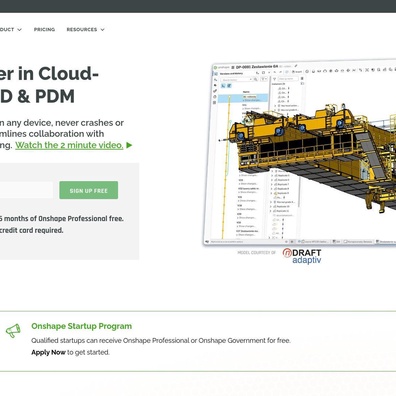Follow the Apply Now link
This screenshot has height=396, width=396.
48,352
